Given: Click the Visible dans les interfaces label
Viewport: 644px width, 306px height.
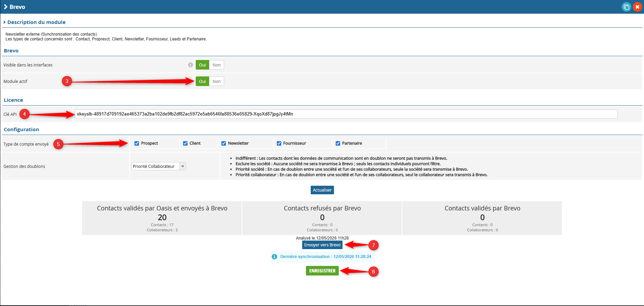Looking at the screenshot, I should [x=28, y=65].
